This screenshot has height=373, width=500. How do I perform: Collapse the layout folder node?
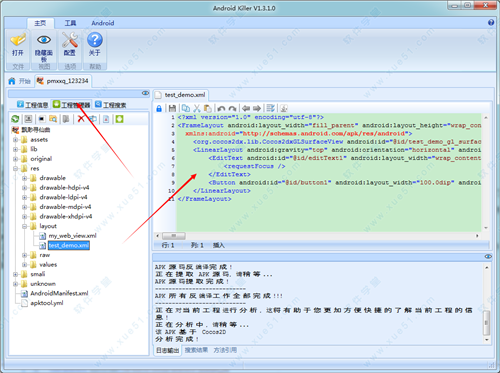click(x=24, y=226)
